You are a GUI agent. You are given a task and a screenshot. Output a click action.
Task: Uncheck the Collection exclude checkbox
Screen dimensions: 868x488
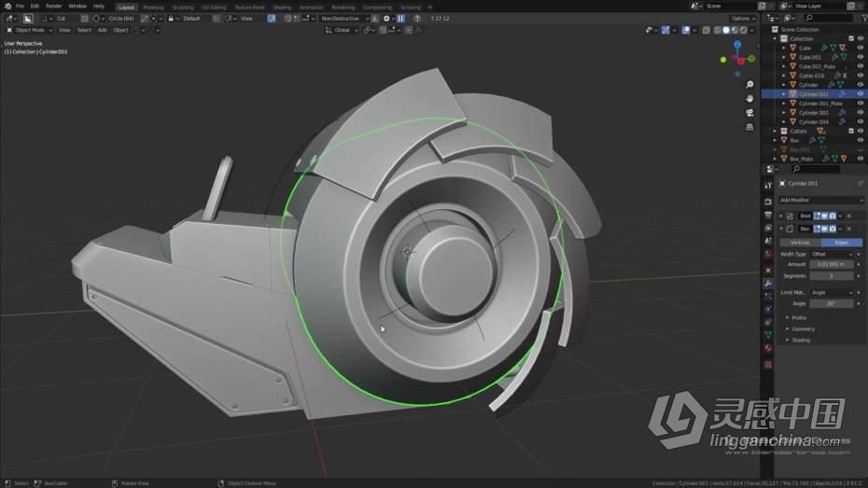click(x=851, y=39)
